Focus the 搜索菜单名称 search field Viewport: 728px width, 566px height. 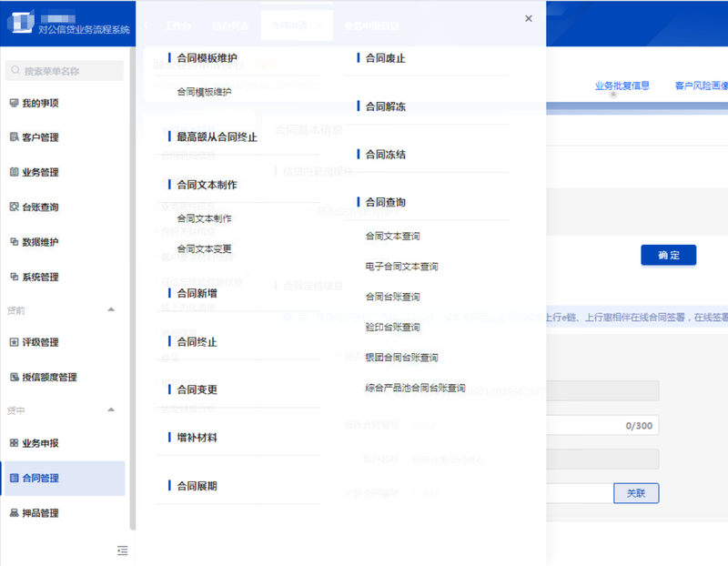click(65, 71)
